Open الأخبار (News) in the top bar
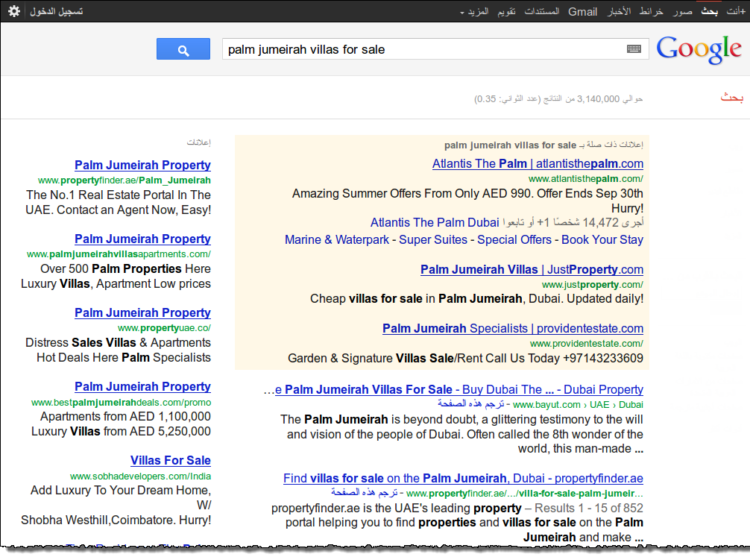This screenshot has width=750, height=560. pyautogui.click(x=619, y=11)
